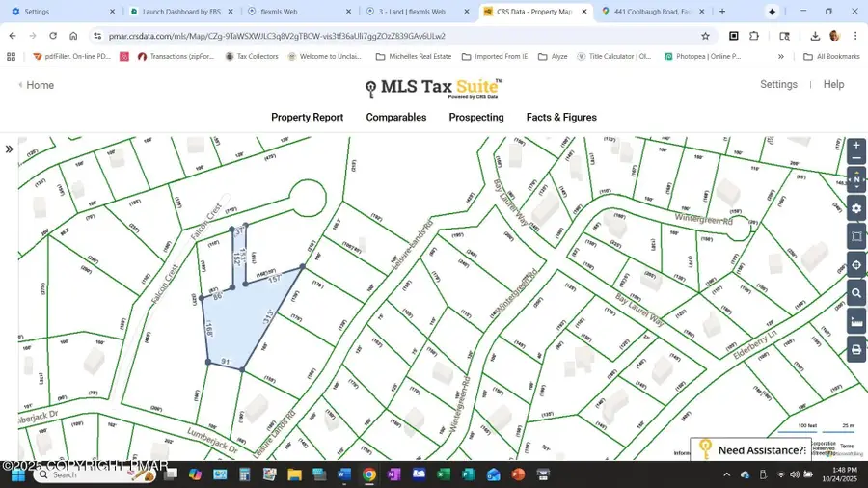Open the Property Report tab
The image size is (868, 488).
click(307, 118)
